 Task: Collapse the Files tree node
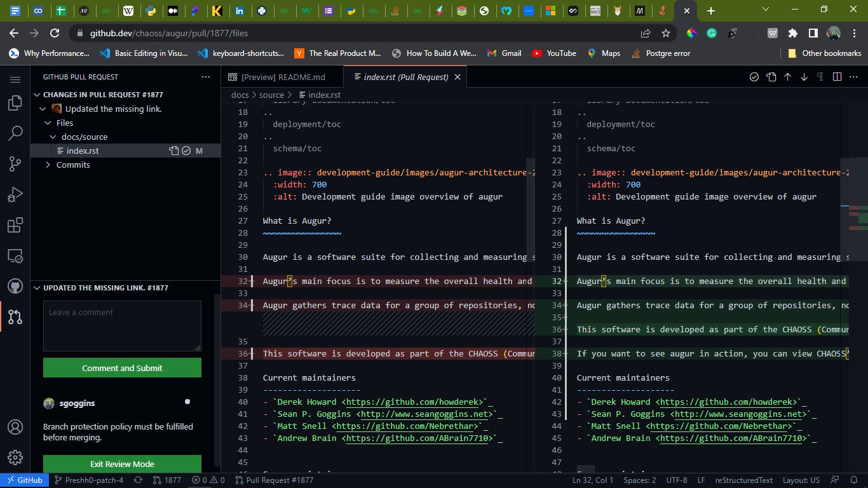[x=48, y=123]
